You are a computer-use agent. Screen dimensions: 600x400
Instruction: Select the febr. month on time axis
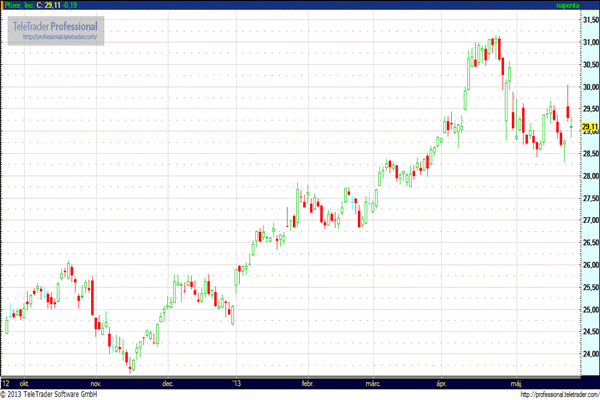point(307,382)
